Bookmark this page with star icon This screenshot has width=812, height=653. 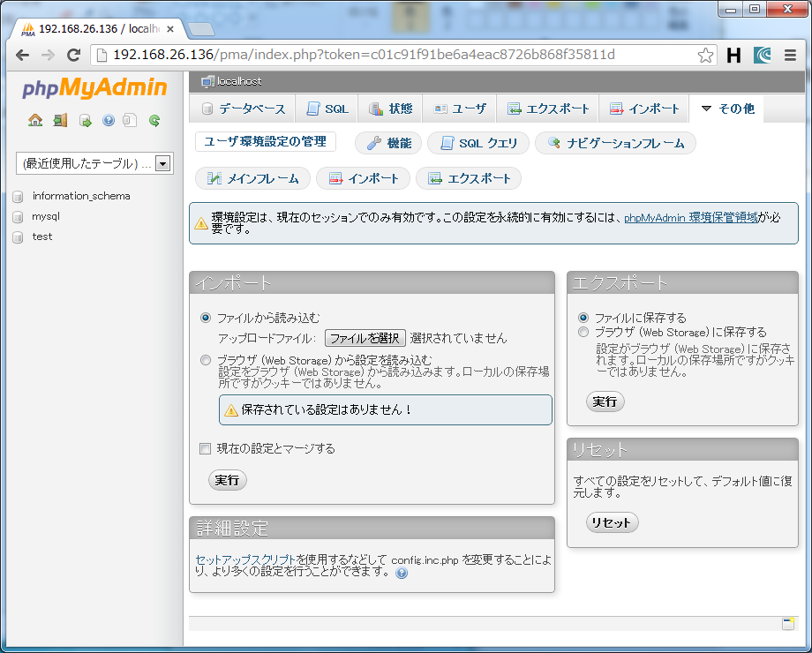pyautogui.click(x=705, y=55)
